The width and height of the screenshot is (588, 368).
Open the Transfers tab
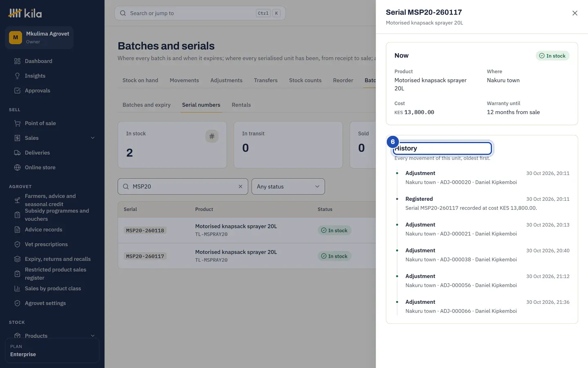[x=266, y=81]
